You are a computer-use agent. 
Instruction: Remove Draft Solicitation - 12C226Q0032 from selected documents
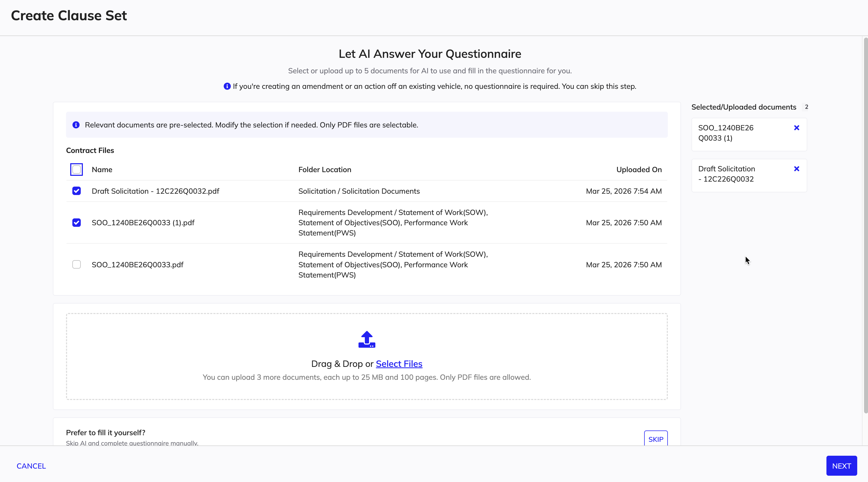(796, 169)
